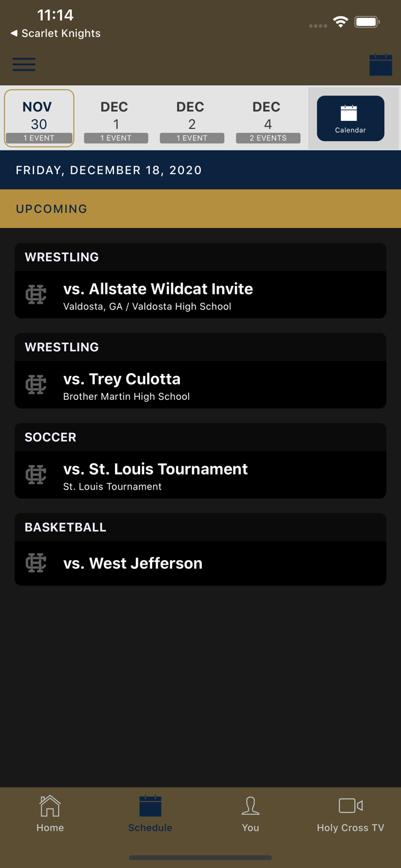Select the Home icon in bottom navigation

pyautogui.click(x=50, y=812)
